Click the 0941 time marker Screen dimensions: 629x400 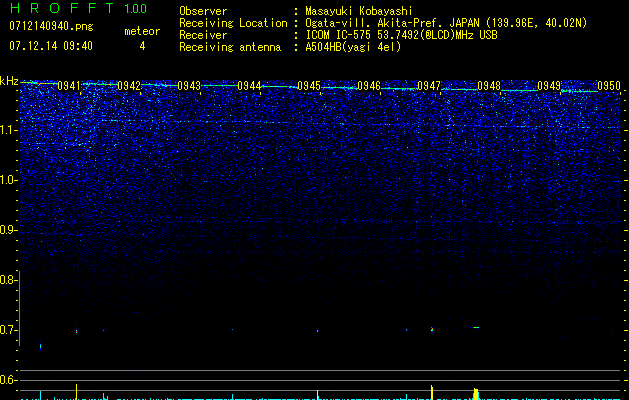pos(69,86)
